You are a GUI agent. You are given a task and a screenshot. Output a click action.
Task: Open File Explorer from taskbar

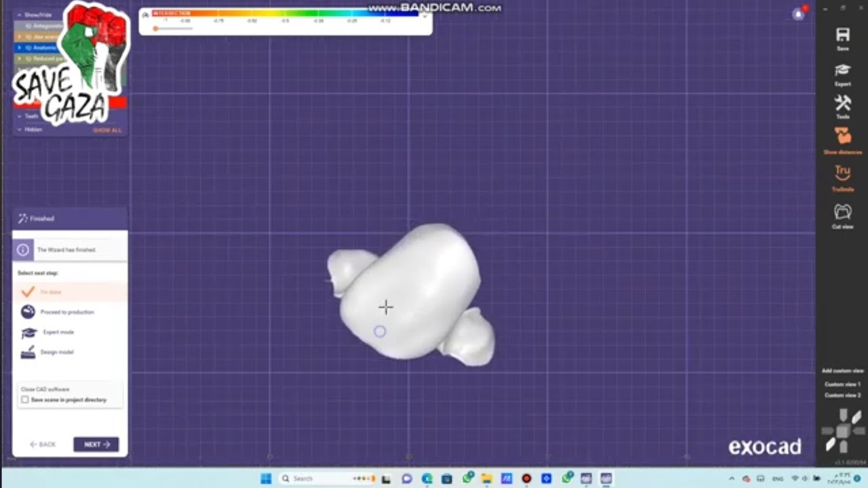tap(486, 479)
